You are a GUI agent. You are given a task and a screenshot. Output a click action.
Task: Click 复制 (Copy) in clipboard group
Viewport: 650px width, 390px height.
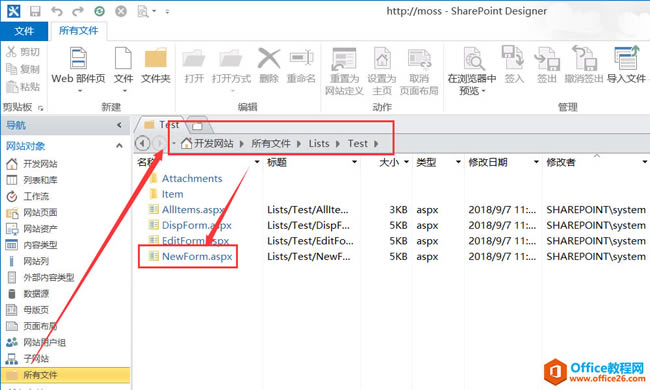(x=23, y=69)
